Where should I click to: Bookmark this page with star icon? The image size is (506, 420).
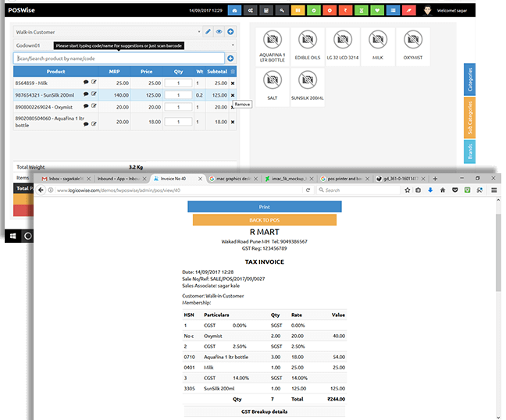pos(408,190)
